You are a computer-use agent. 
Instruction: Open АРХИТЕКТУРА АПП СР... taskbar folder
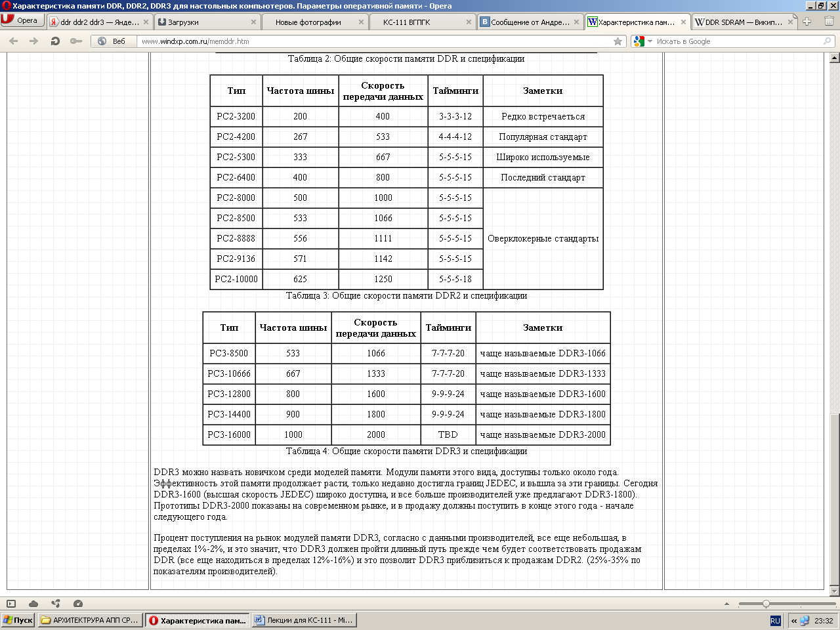[x=90, y=620]
